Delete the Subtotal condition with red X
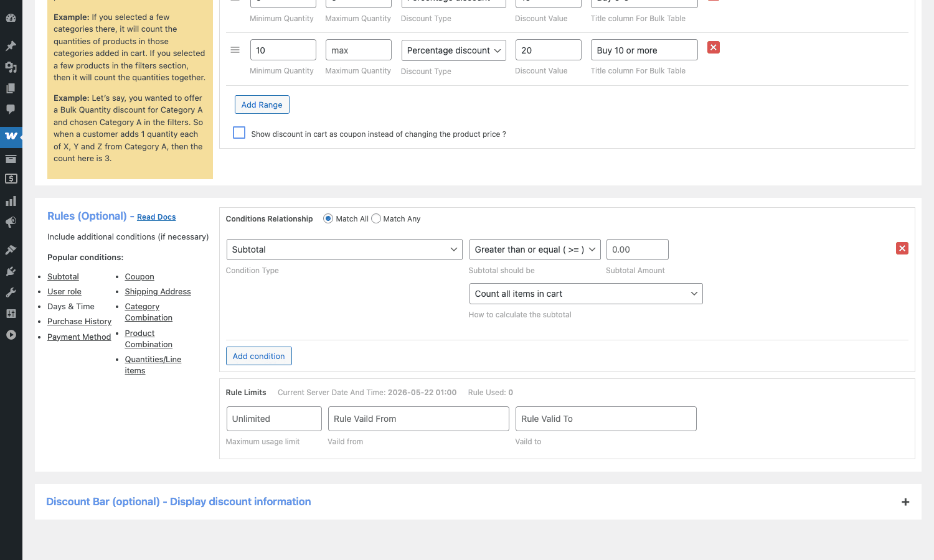The height and width of the screenshot is (560, 934). tap(902, 248)
